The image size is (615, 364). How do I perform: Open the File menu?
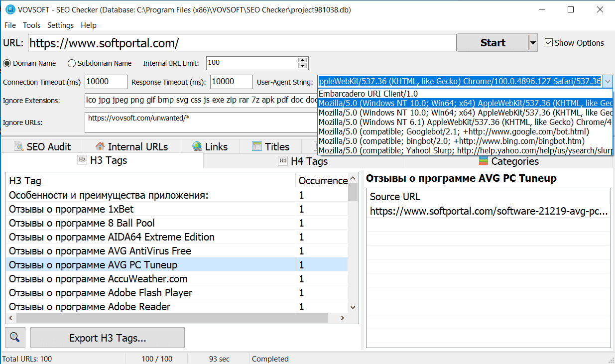coord(10,25)
